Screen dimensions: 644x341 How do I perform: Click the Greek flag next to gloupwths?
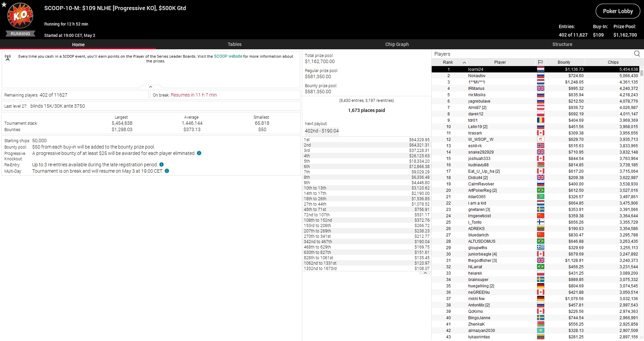540,248
